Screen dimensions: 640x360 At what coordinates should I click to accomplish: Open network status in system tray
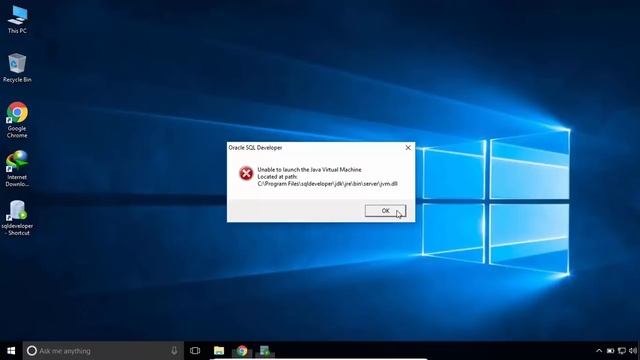622,351
